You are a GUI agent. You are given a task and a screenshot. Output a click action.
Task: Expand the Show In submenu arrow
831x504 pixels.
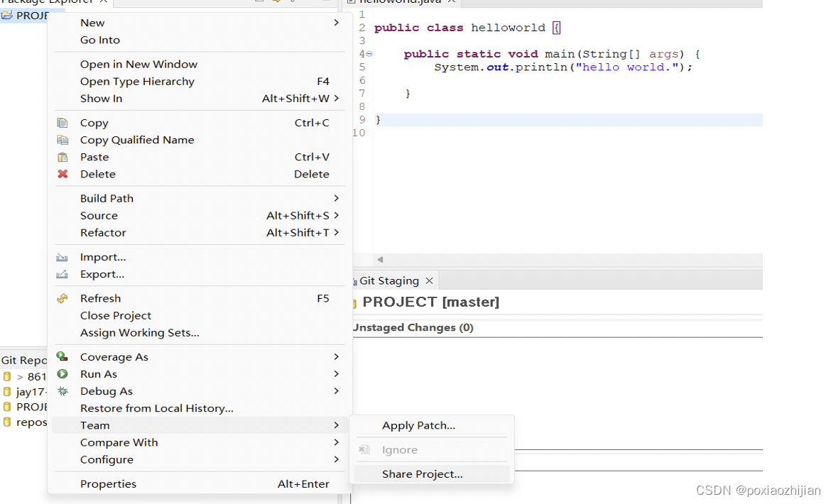coord(336,98)
